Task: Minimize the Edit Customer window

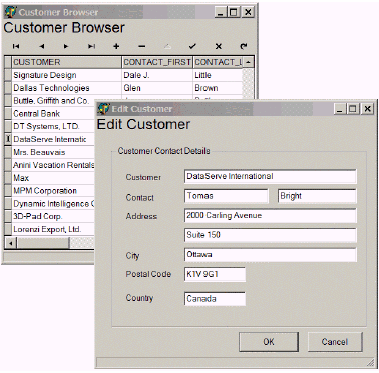Action: [x=340, y=109]
